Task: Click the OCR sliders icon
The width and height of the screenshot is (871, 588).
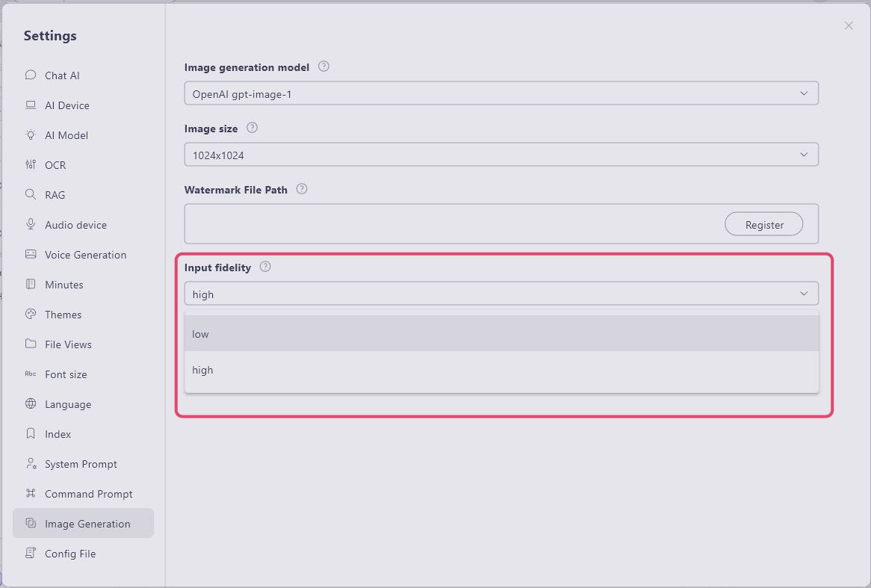Action: point(31,165)
